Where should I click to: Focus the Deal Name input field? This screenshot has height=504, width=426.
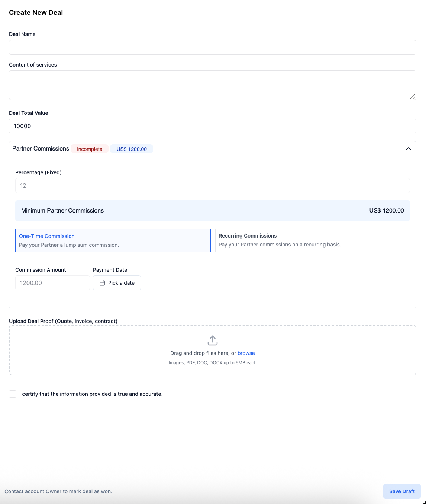click(213, 47)
